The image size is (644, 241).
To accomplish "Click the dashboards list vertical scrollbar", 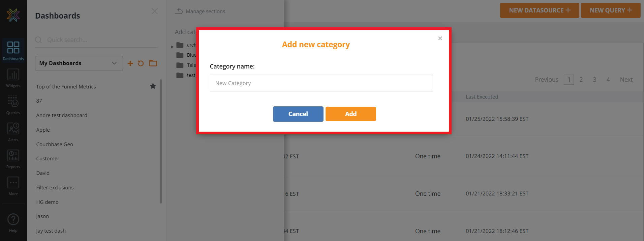I will click(x=161, y=142).
